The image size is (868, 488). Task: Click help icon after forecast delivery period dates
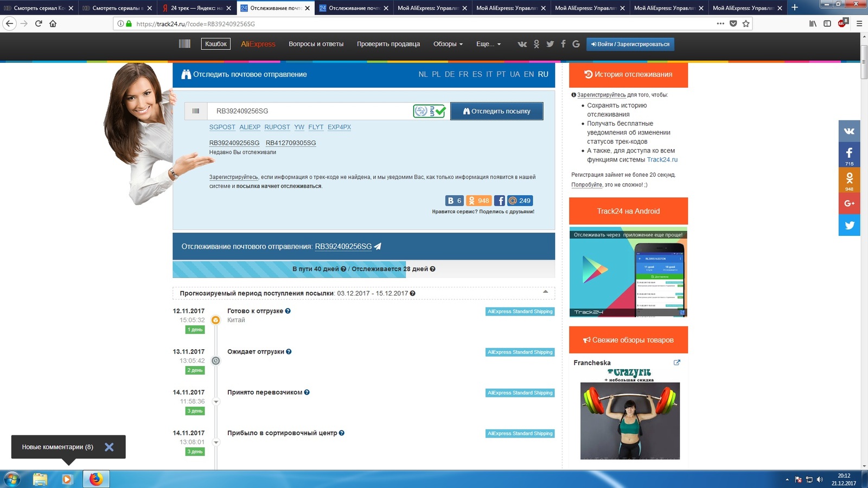pyautogui.click(x=413, y=293)
